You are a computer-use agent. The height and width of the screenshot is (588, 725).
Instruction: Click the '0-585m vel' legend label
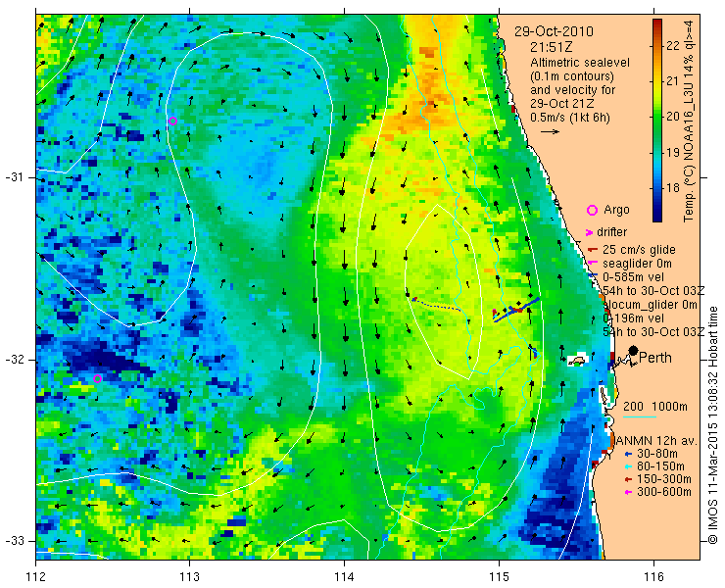[634, 277]
